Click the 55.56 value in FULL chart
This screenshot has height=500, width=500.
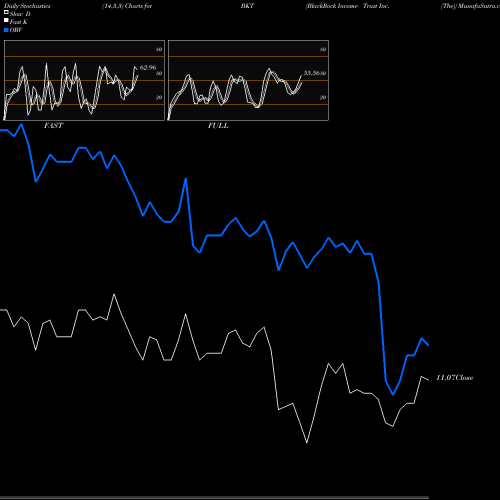point(311,73)
